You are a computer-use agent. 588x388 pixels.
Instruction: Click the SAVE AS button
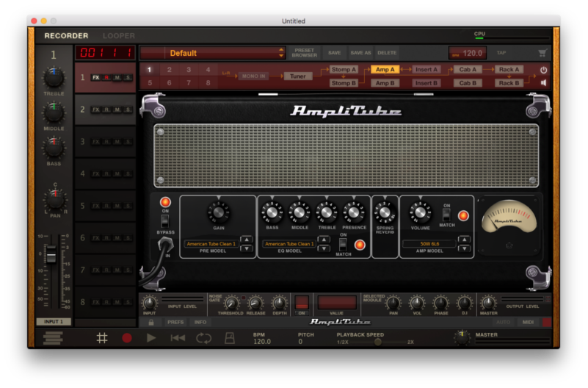[x=360, y=53]
